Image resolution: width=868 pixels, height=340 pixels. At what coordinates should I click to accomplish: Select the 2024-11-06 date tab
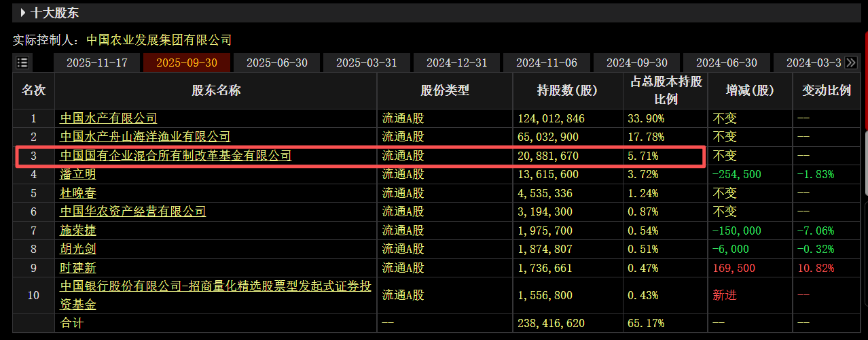(x=547, y=63)
